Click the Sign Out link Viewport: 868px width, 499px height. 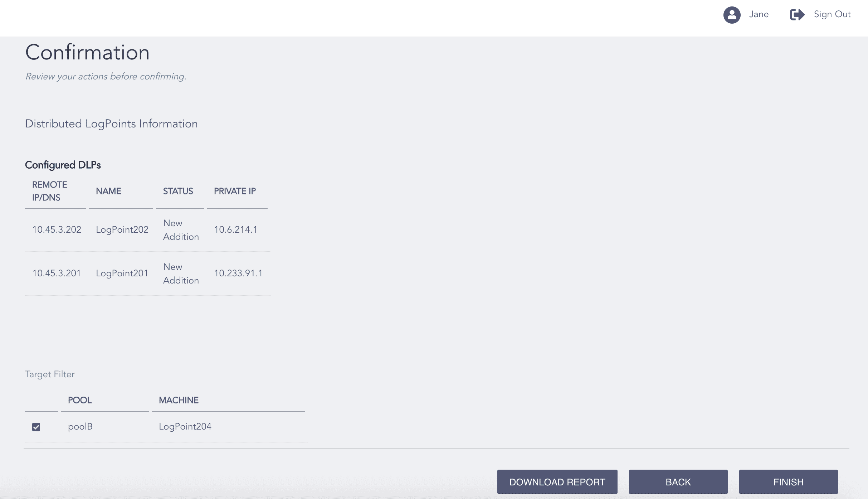[832, 14]
